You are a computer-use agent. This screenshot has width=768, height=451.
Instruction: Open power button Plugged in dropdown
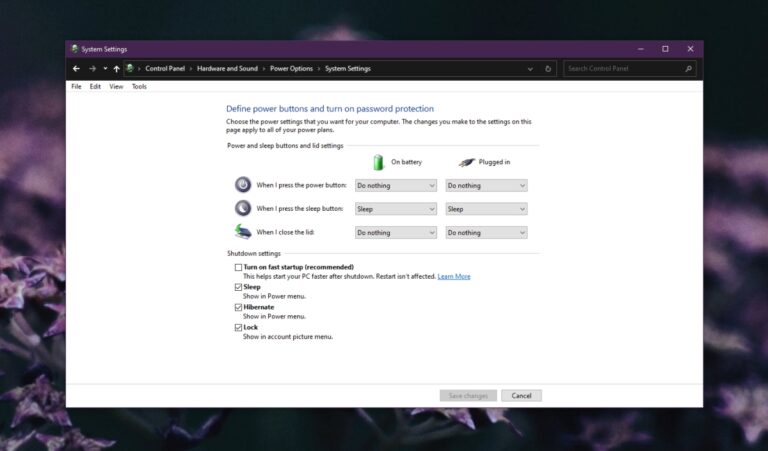486,186
